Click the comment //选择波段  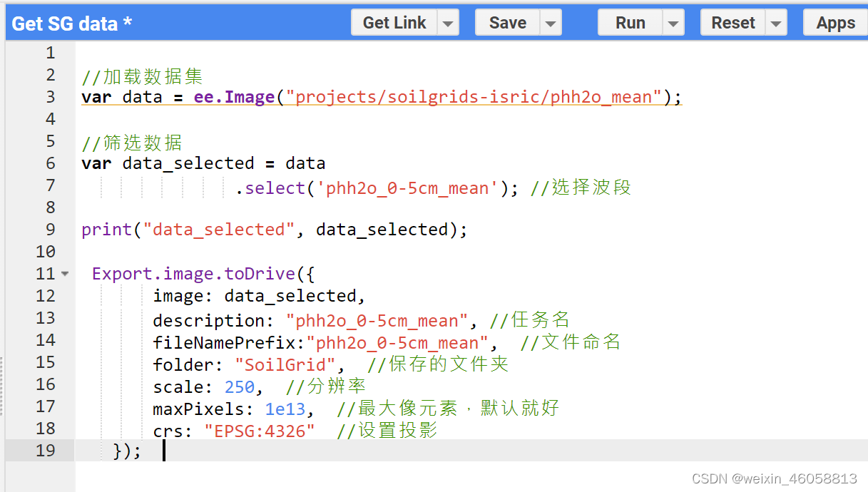[581, 188]
